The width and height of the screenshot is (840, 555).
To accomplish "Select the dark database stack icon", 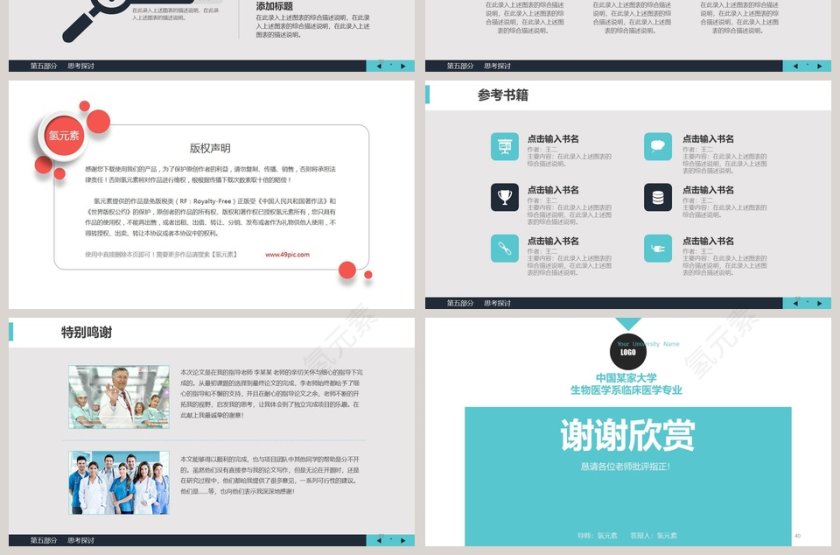I will [657, 197].
